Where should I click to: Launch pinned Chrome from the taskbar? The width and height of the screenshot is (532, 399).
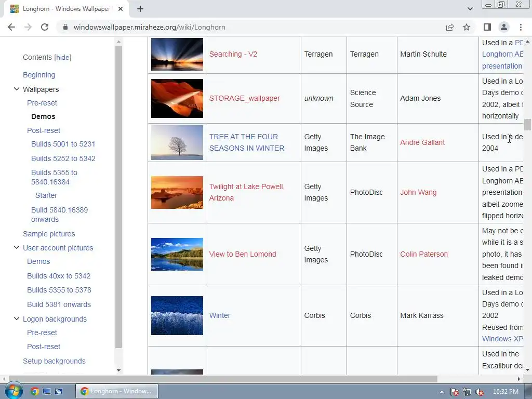[35, 392]
